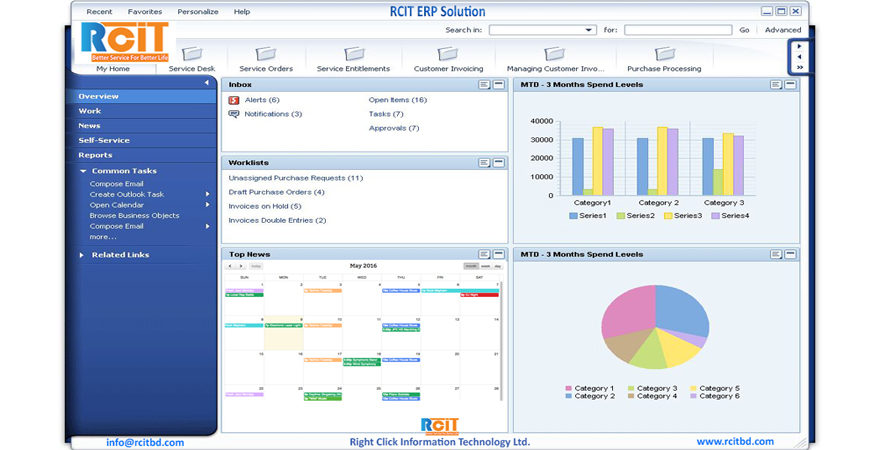Select Overview in the sidebar
870x450 pixels.
(141, 96)
